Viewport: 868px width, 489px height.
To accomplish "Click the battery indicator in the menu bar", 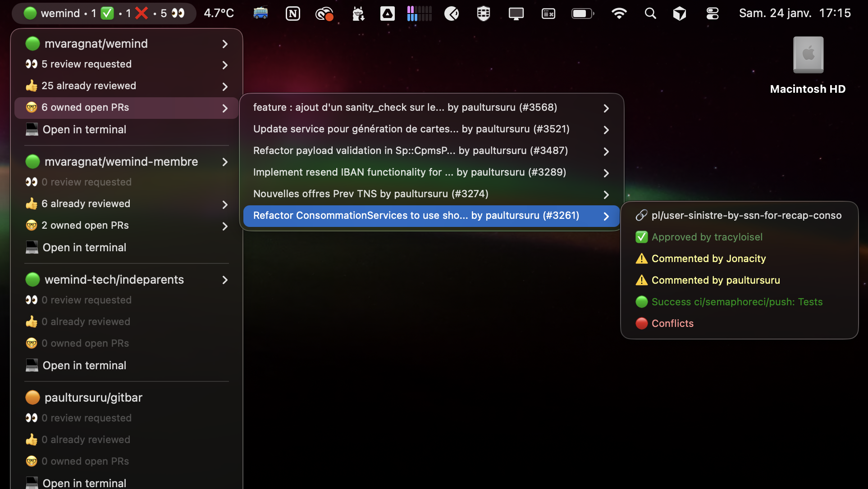I will 582,14.
